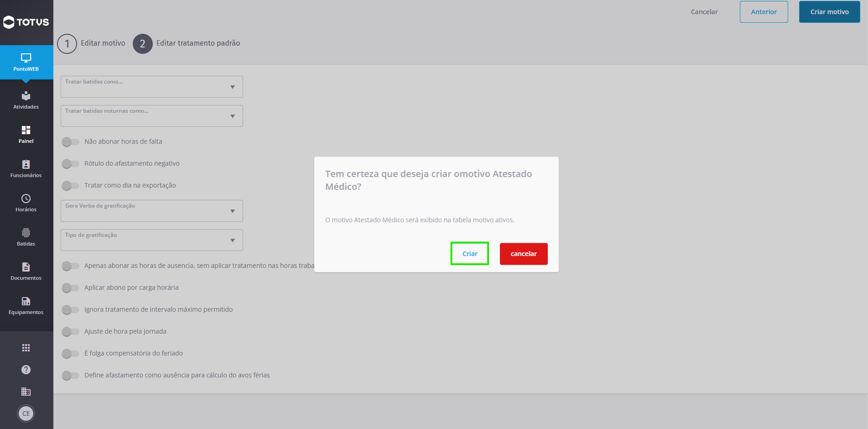This screenshot has height=429, width=868.
Task: Click the TOTVS logo
Action: pos(26,22)
